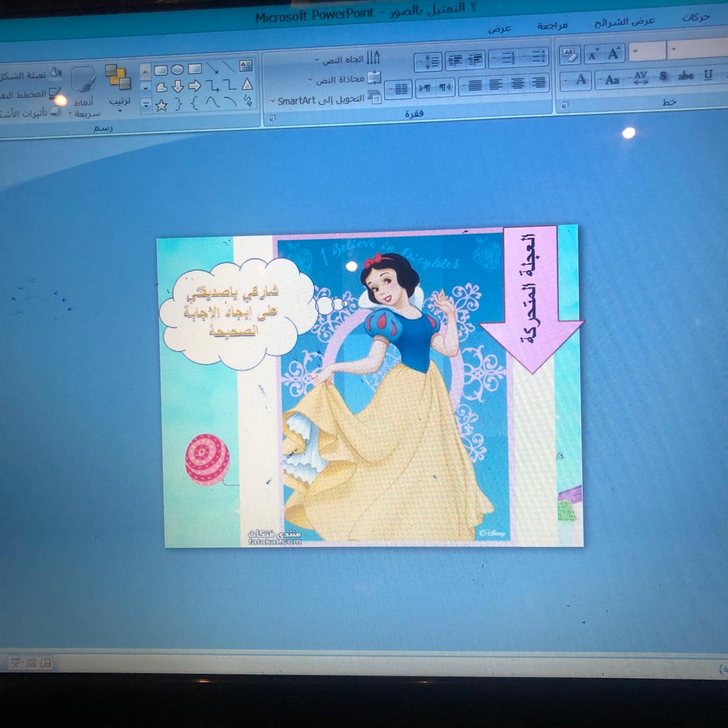Open the أنماط سريعة quick styles dropdown

click(x=84, y=93)
